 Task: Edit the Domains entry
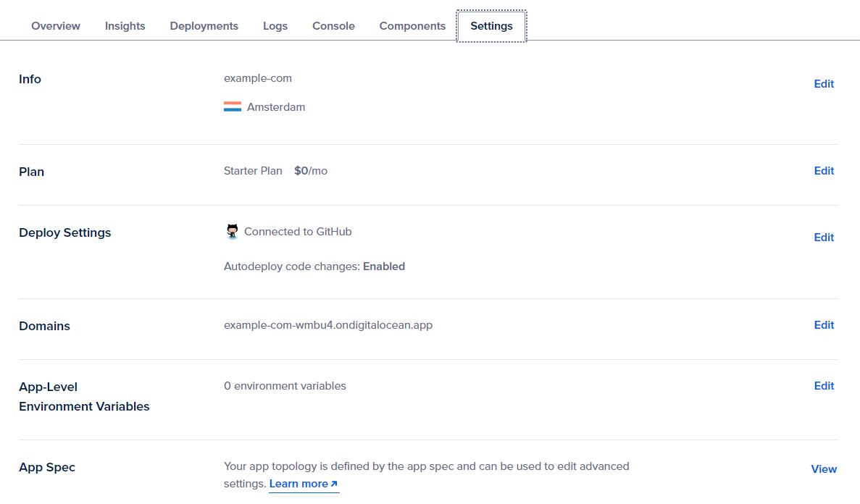824,325
